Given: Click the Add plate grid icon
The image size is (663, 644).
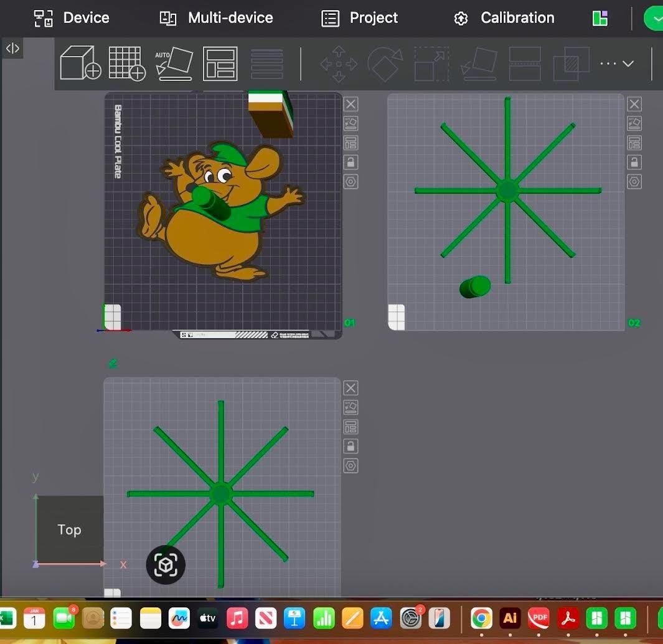Looking at the screenshot, I should tap(127, 64).
